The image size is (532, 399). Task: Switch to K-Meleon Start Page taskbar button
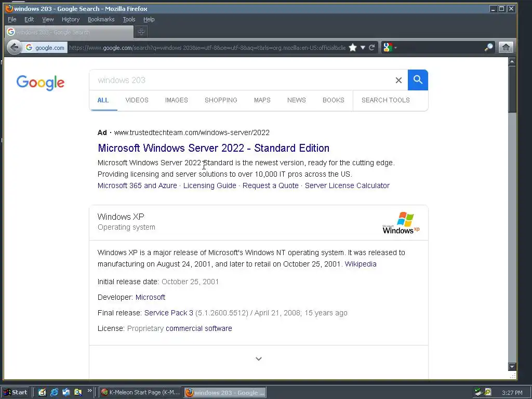tap(141, 393)
